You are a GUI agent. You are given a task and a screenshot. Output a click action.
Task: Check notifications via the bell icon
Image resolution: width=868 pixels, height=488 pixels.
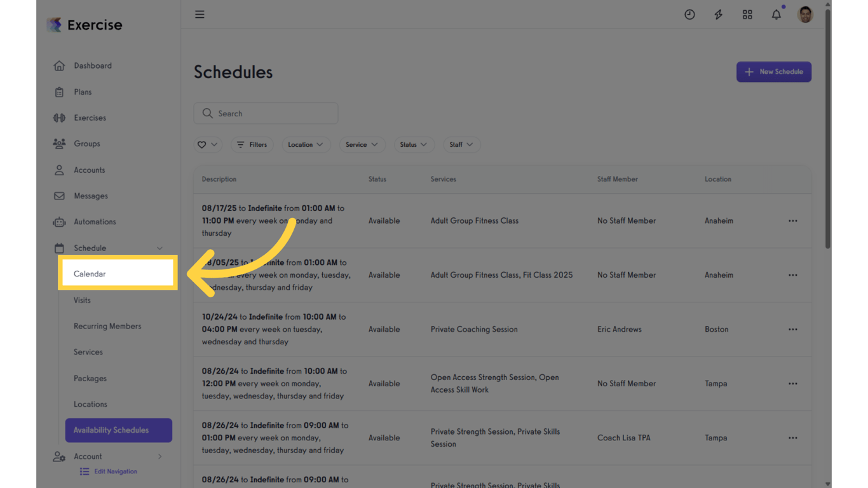click(x=776, y=14)
